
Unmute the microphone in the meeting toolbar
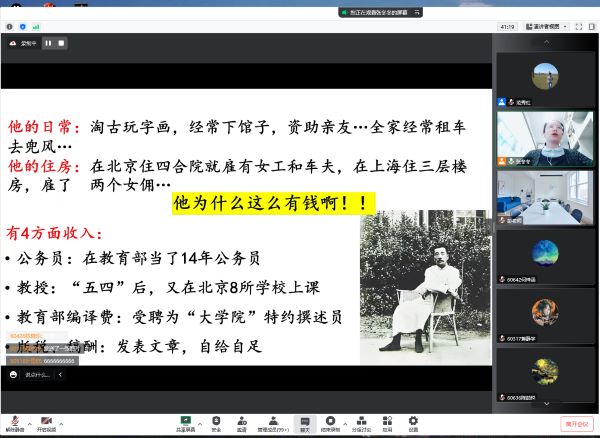(12, 423)
